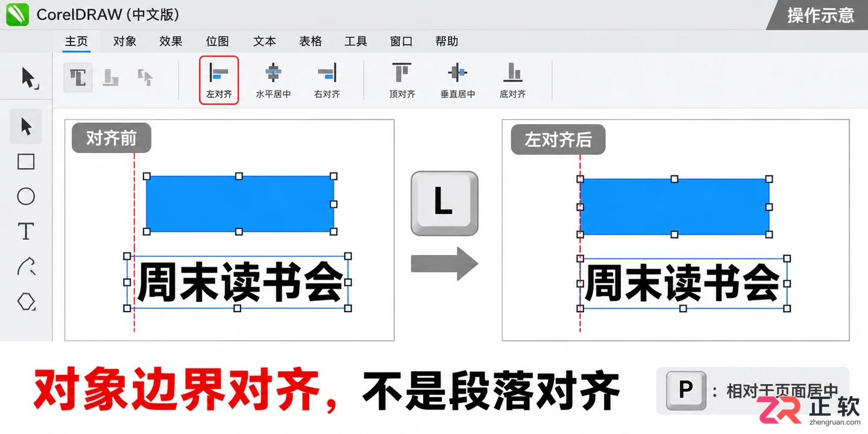Image resolution: width=868 pixels, height=434 pixels.
Task: Open the 文本 menu
Action: click(265, 42)
